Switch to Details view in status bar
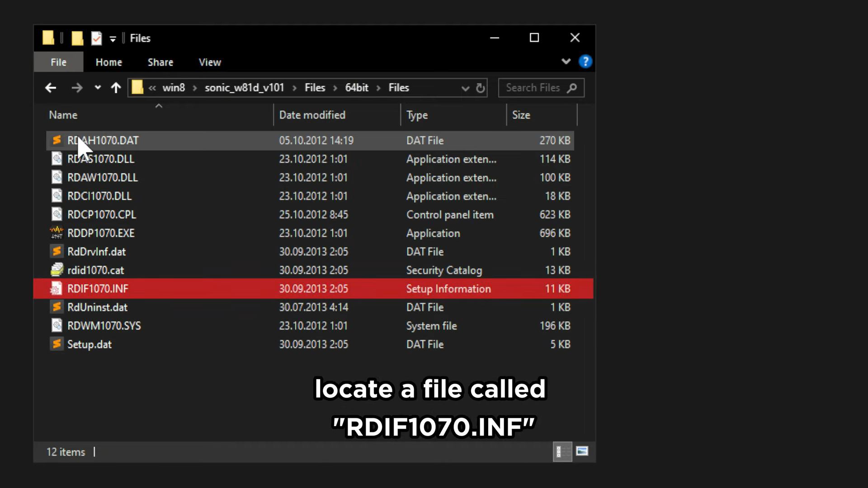Screen dimensions: 868x488 click(562, 451)
